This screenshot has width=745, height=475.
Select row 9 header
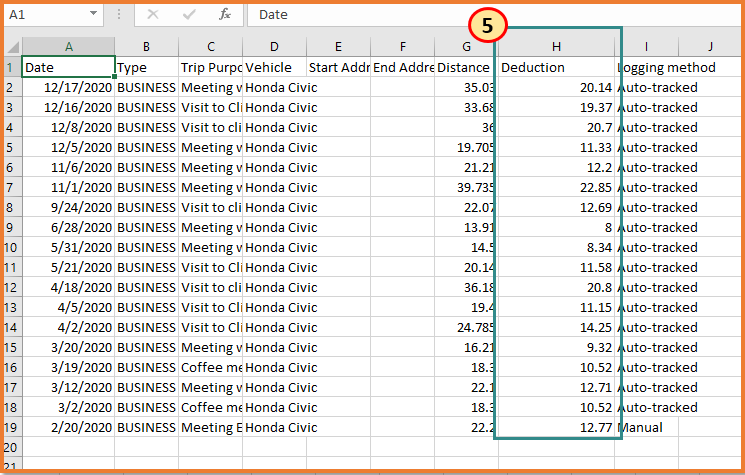coord(12,228)
